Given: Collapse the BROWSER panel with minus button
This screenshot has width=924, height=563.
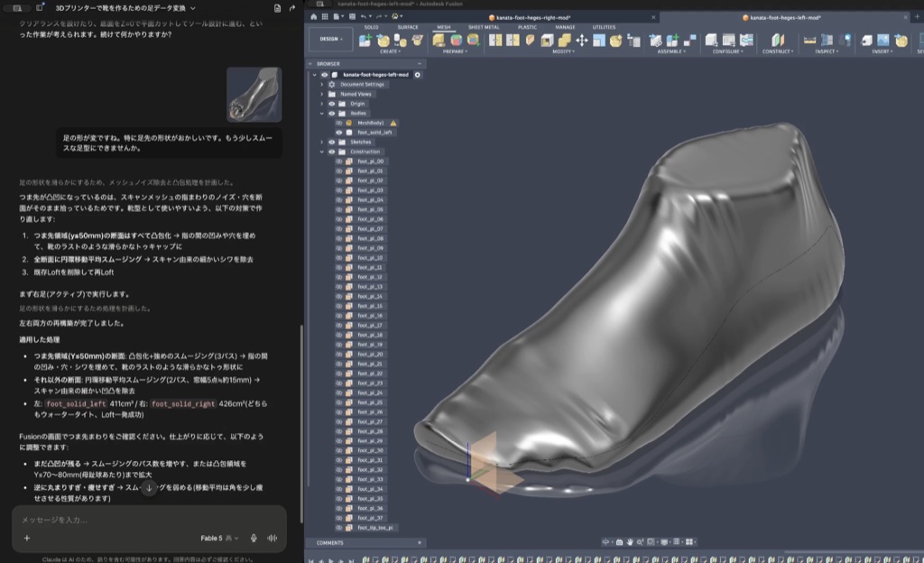Looking at the screenshot, I should 420,63.
